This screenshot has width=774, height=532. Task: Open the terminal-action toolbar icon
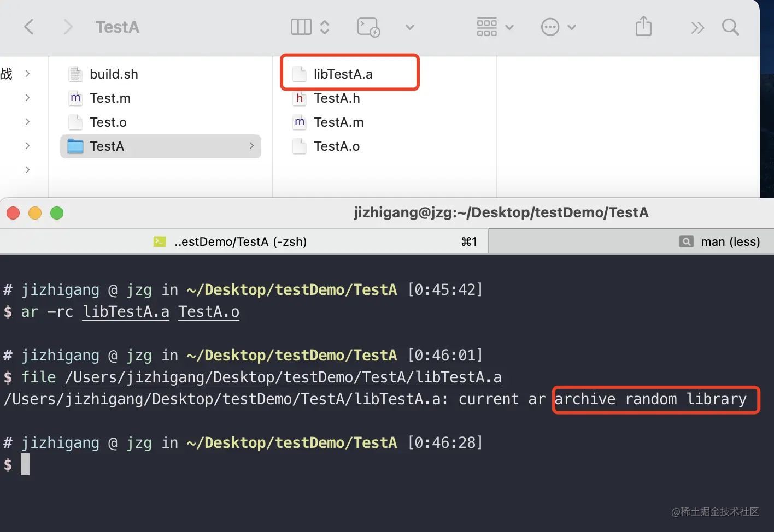(368, 27)
